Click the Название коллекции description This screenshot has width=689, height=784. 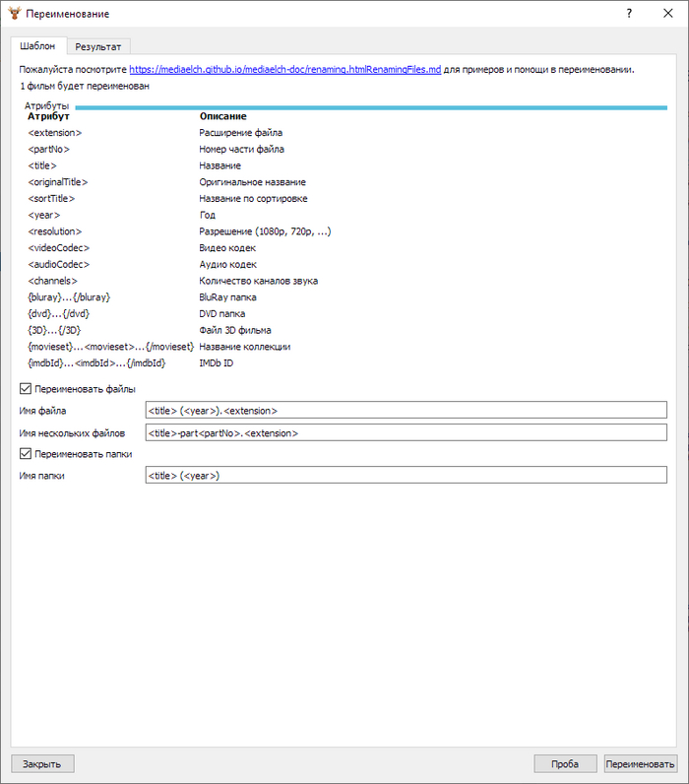[245, 347]
